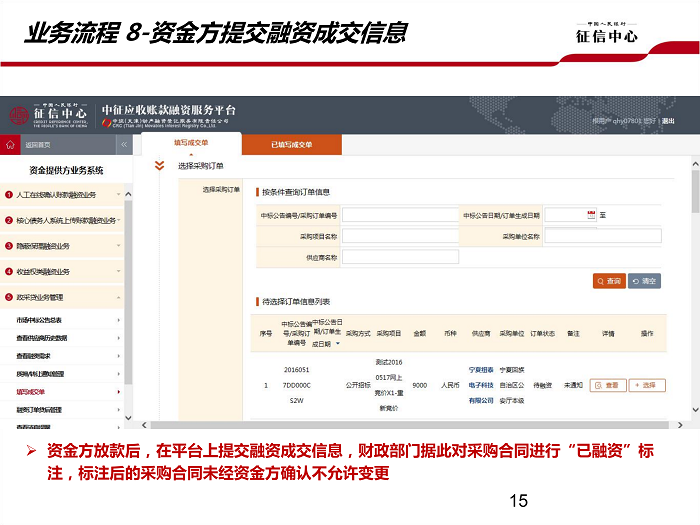Click the sort arrow under 成日期 column header
Image resolution: width=700 pixels, height=525 pixels.
(337, 343)
